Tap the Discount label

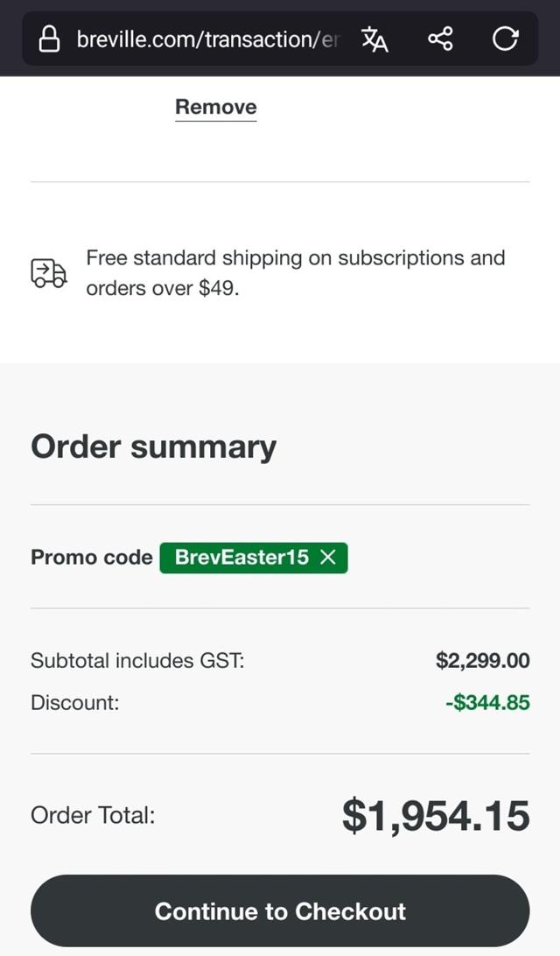click(74, 702)
